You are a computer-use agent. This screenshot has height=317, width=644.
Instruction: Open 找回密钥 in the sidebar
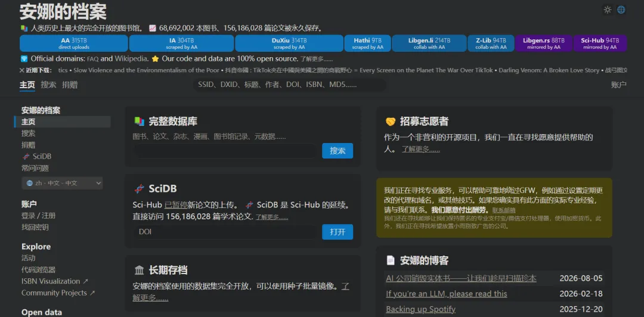(x=35, y=227)
